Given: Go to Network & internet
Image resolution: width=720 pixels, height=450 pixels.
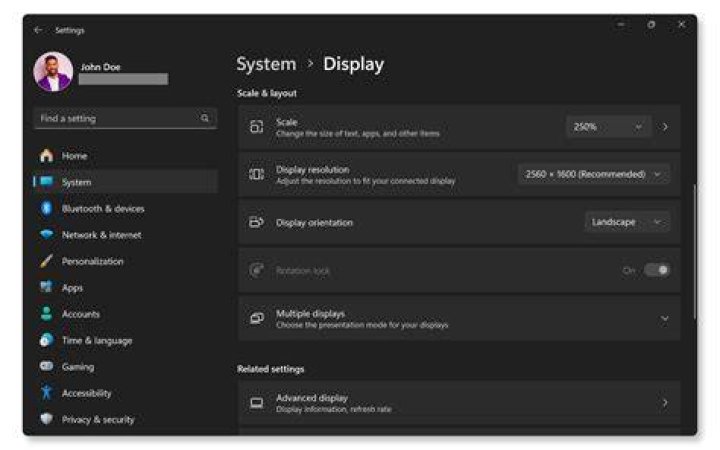Looking at the screenshot, I should pyautogui.click(x=125, y=235).
